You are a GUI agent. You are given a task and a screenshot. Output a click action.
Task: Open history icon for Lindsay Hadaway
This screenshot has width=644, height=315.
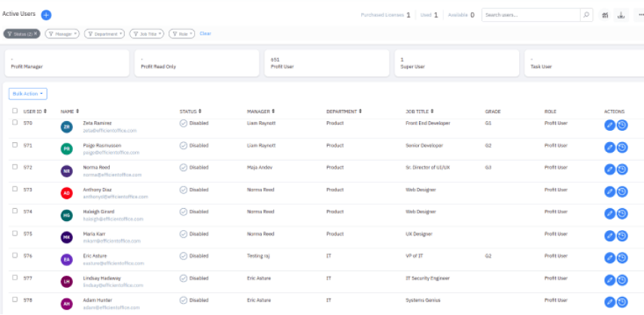click(622, 280)
